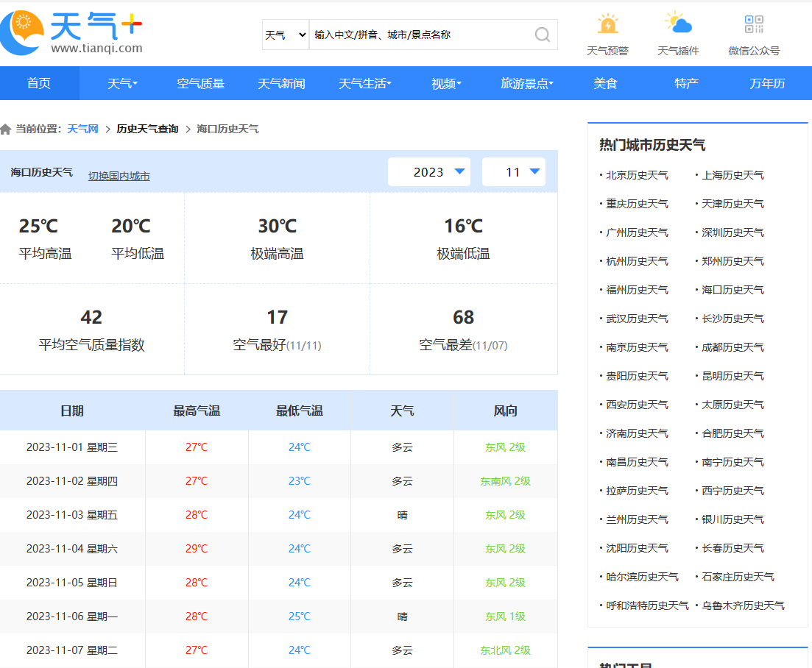
Task: Open 南宁历史天气 link
Action: point(732,462)
